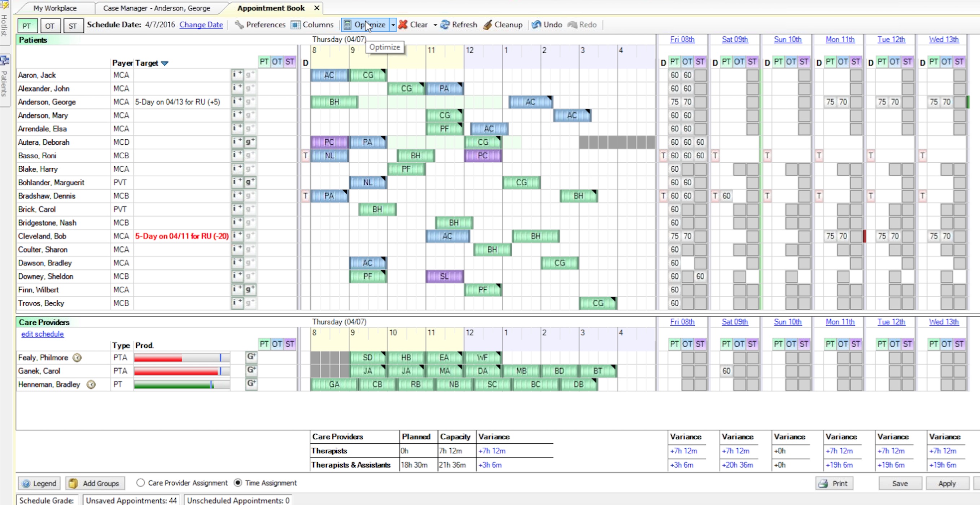Switch to the My Workplace tab

(x=55, y=8)
